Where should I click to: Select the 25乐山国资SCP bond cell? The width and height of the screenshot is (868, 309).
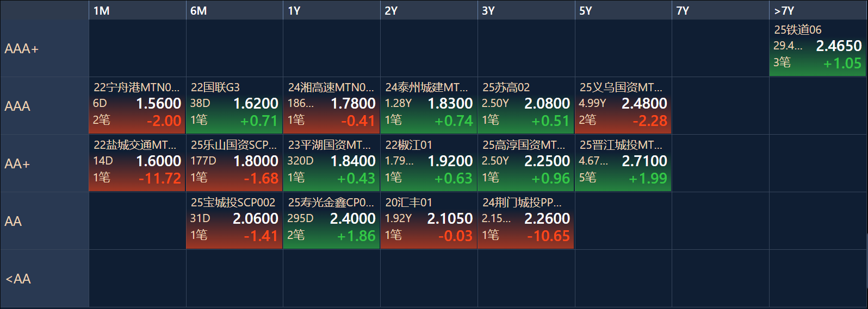pos(234,163)
